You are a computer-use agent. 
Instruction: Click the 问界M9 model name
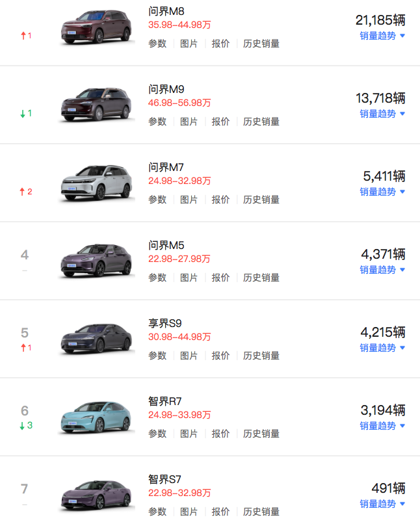pyautogui.click(x=166, y=89)
